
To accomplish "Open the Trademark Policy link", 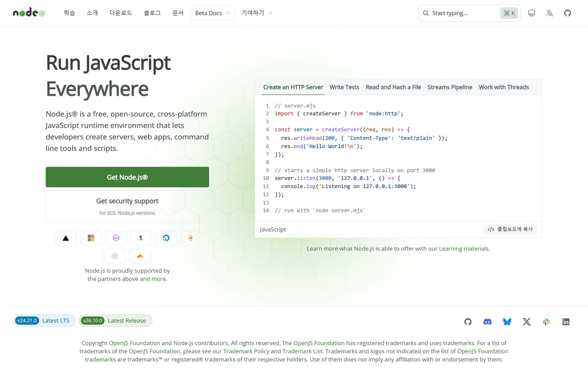I will coord(246,351).
